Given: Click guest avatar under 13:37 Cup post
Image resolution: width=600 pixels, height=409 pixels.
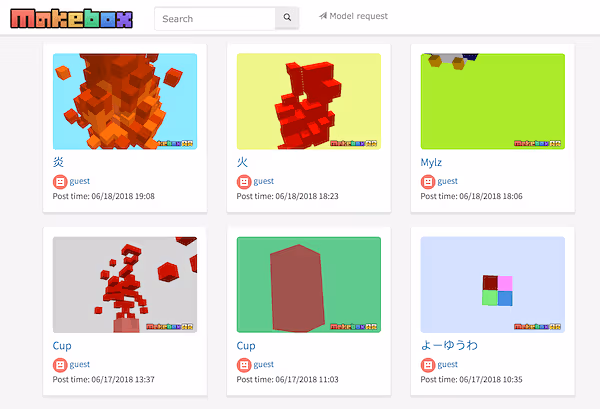Looking at the screenshot, I should (x=60, y=365).
